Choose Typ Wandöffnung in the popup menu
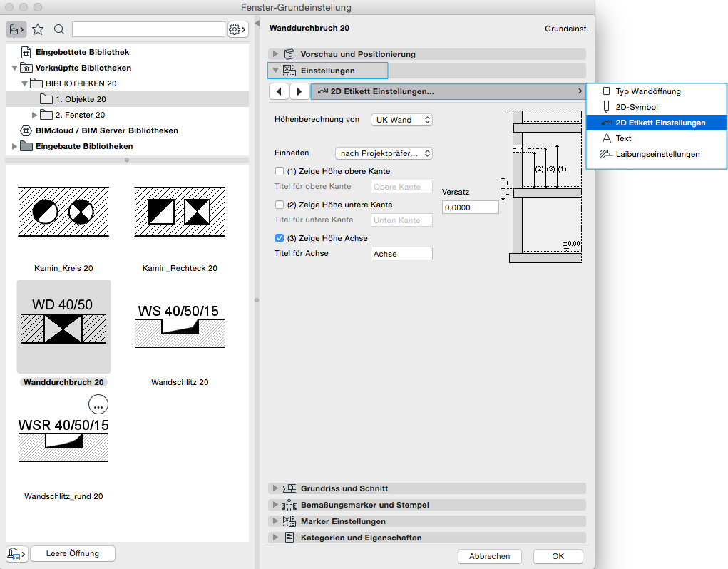Screen dimensions: 728x569 [x=647, y=91]
